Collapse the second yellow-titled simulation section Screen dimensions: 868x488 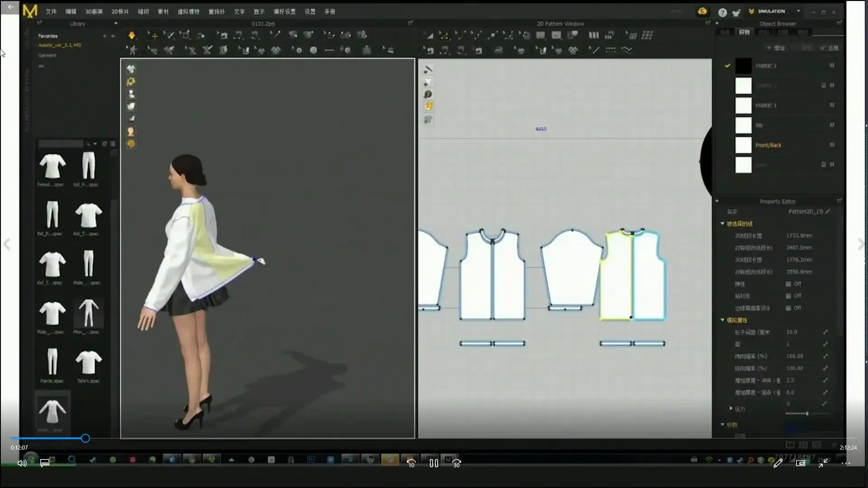coord(722,320)
